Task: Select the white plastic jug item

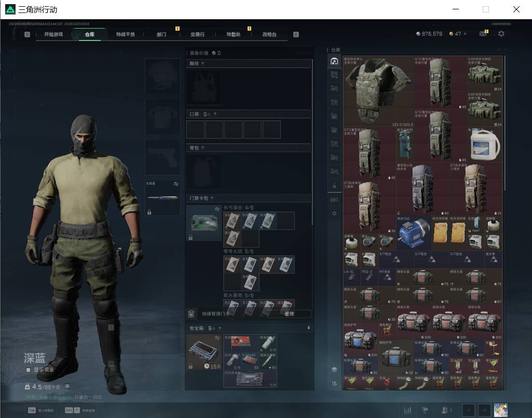Action: [x=484, y=144]
